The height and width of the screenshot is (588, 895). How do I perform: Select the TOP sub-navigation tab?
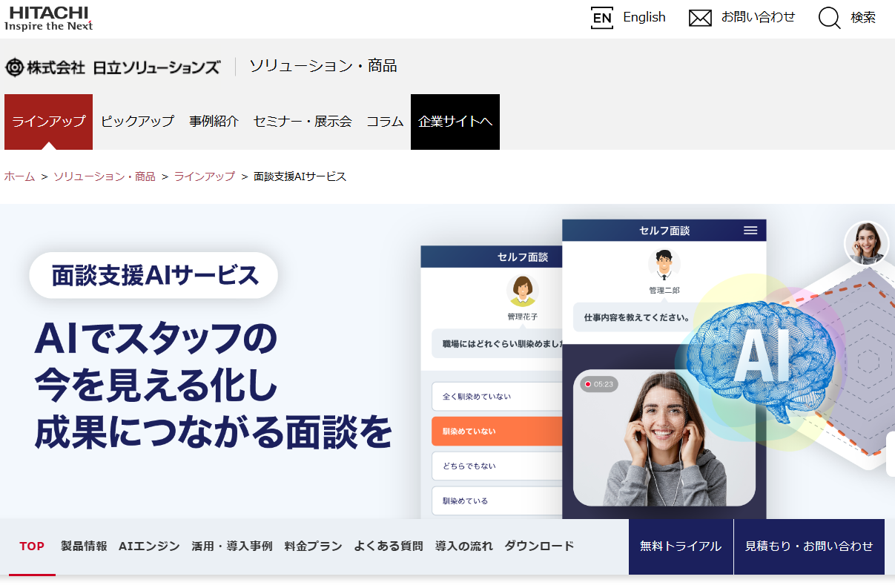(32, 546)
